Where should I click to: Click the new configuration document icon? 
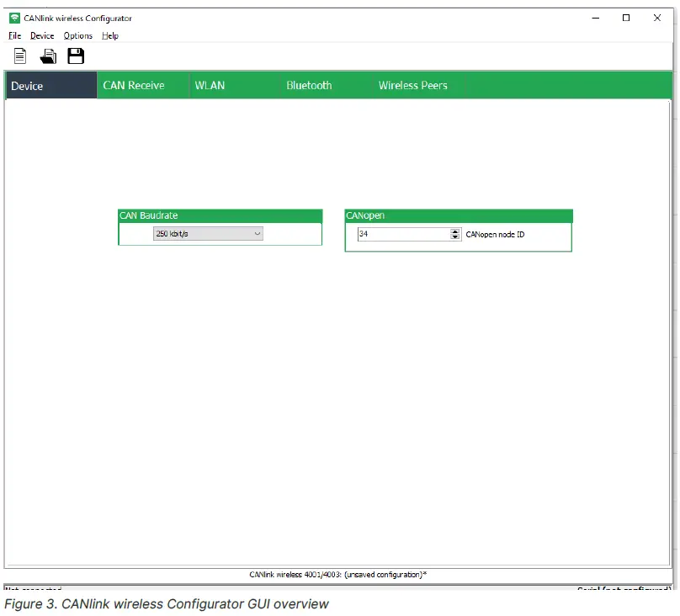20,56
